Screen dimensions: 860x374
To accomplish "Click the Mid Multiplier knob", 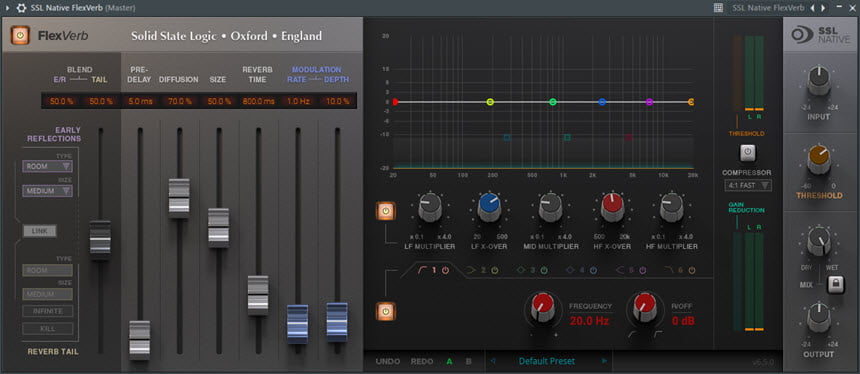I will [x=550, y=206].
